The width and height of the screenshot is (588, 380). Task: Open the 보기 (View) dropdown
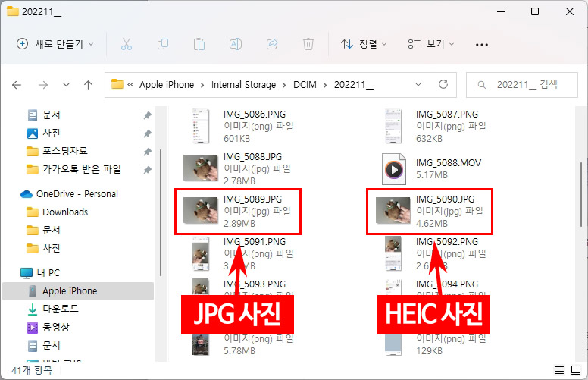click(x=431, y=44)
